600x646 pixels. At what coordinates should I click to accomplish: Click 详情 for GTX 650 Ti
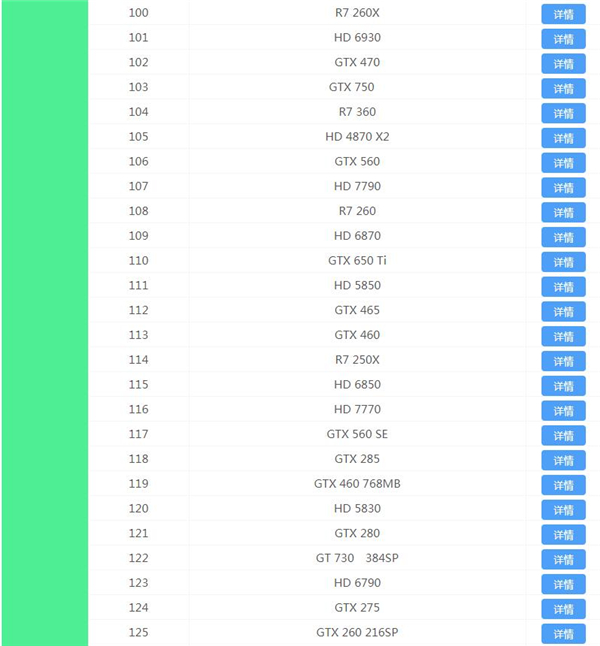[x=563, y=262]
